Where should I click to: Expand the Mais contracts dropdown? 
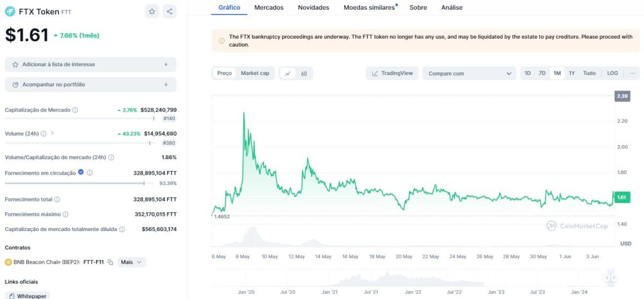pos(131,262)
